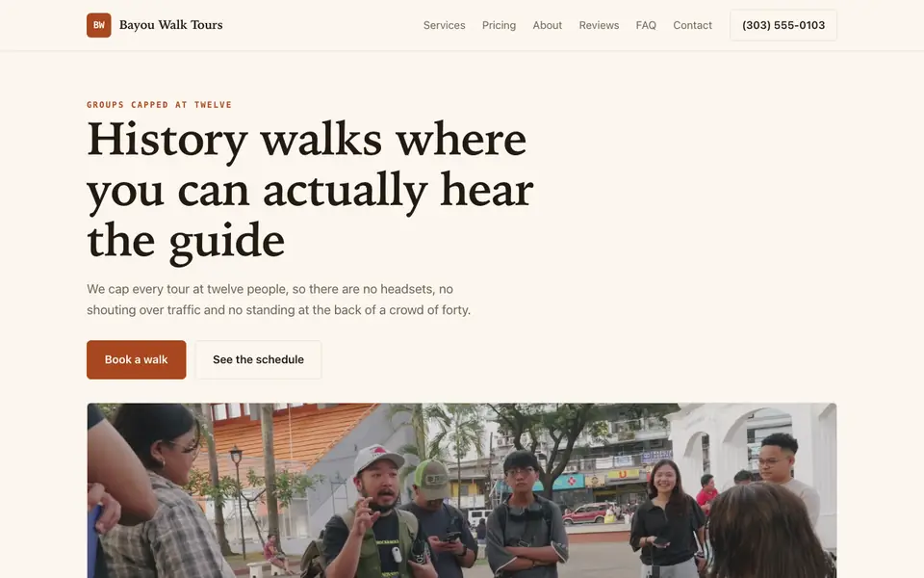
Task: Click the 'Groups capped at twelve' label
Action: 159,105
